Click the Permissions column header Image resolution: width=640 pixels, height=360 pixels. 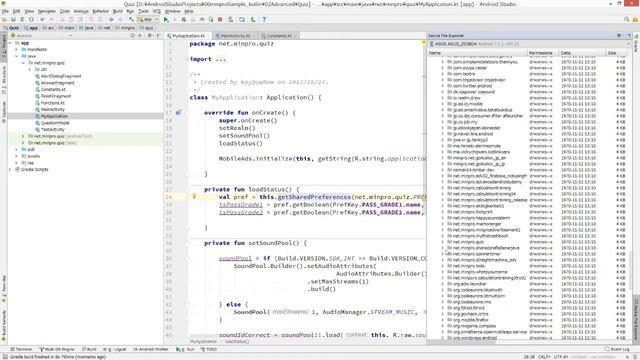click(x=542, y=53)
